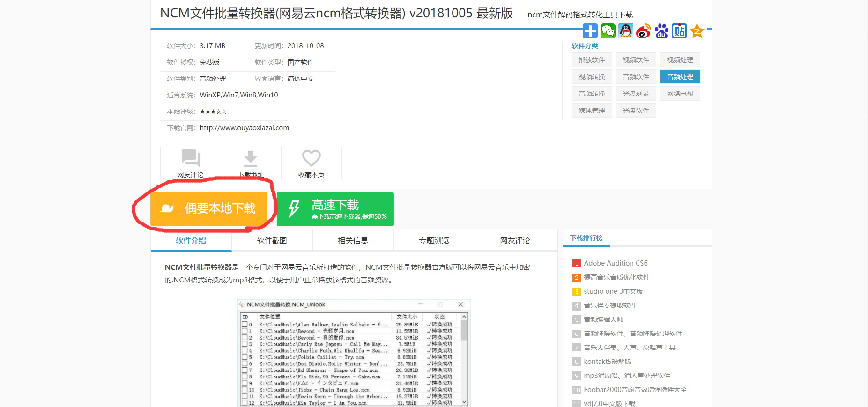868x407 pixels.
Task: Select 视频处理 category
Action: [680, 60]
